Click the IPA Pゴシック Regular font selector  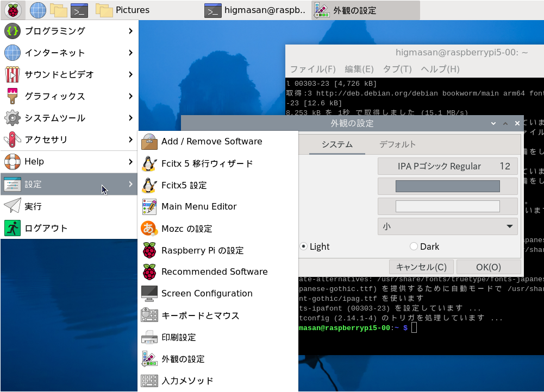(447, 166)
